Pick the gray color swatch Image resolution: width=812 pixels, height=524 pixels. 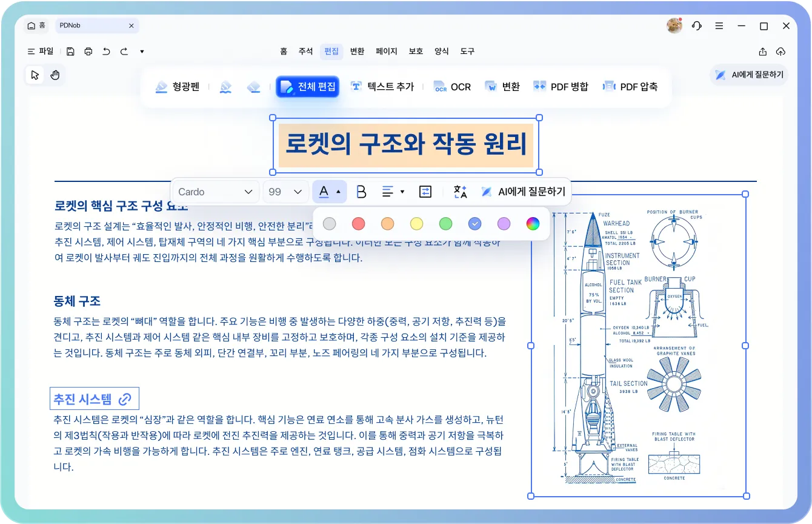329,224
